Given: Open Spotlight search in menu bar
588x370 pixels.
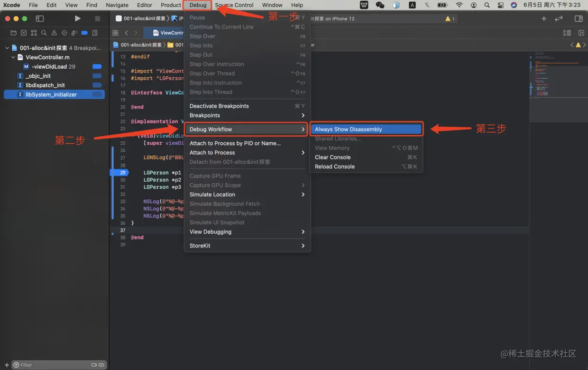Looking at the screenshot, I should 487,5.
